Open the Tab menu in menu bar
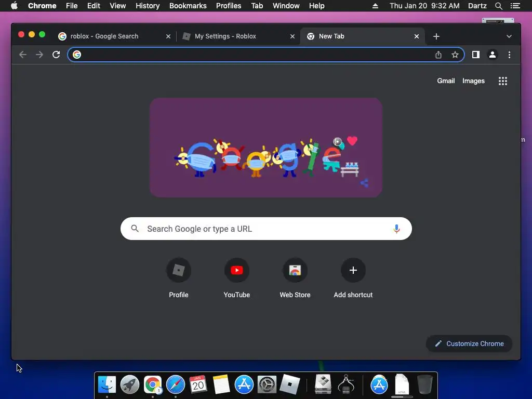 tap(257, 6)
